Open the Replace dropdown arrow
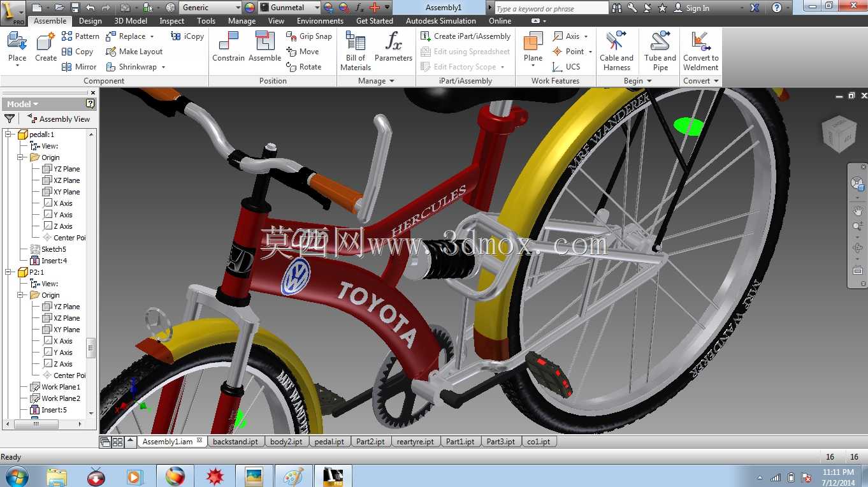This screenshot has height=487, width=868. point(152,36)
